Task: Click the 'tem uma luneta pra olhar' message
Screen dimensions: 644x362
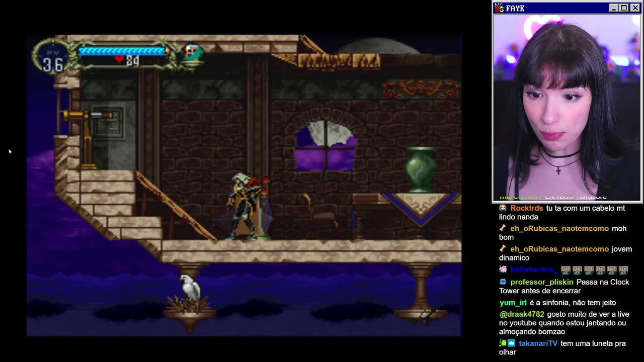Action: (x=562, y=347)
